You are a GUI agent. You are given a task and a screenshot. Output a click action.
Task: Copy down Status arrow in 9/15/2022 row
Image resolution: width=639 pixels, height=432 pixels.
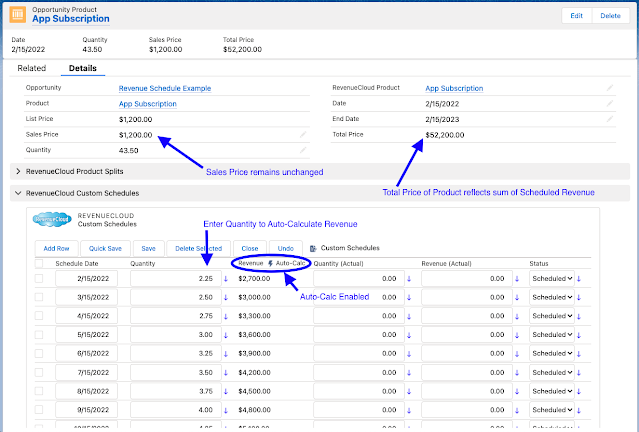[579, 410]
